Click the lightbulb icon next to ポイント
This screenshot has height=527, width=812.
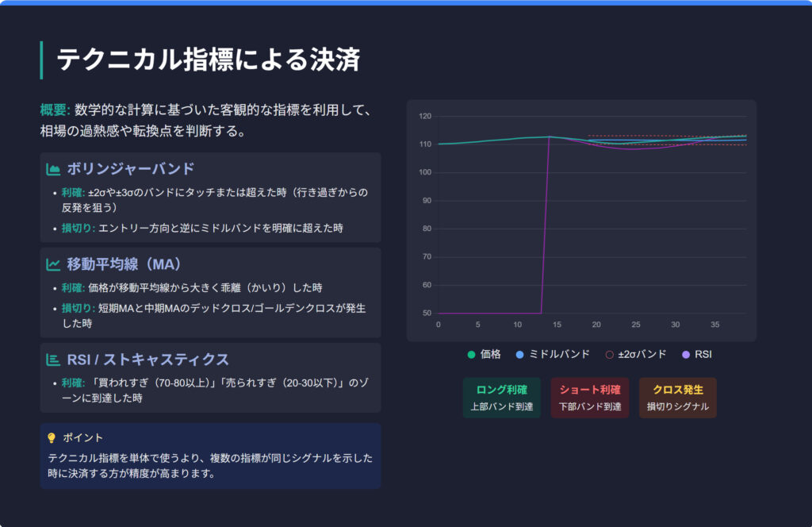52,437
